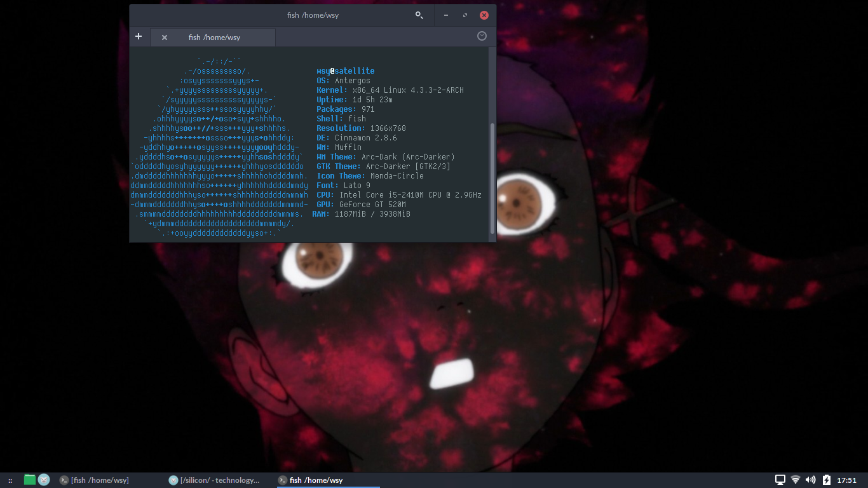Open the menu applet on the panel
The height and width of the screenshot is (488, 868).
pos(10,480)
